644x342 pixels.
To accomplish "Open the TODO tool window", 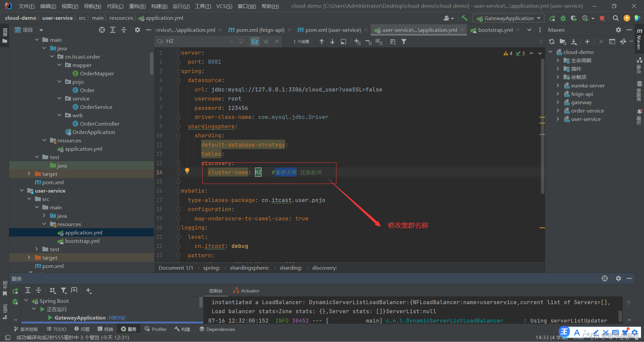I will click(56, 329).
